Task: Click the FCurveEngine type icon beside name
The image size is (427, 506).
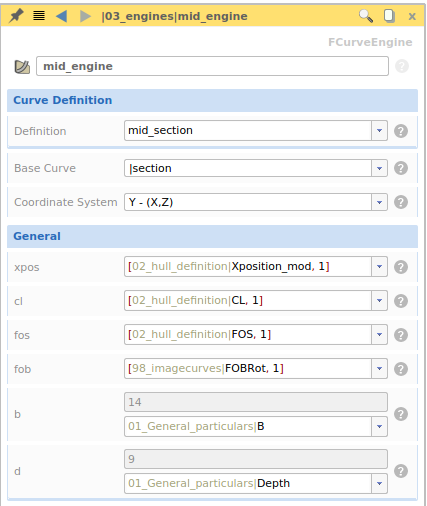Action: [x=22, y=67]
